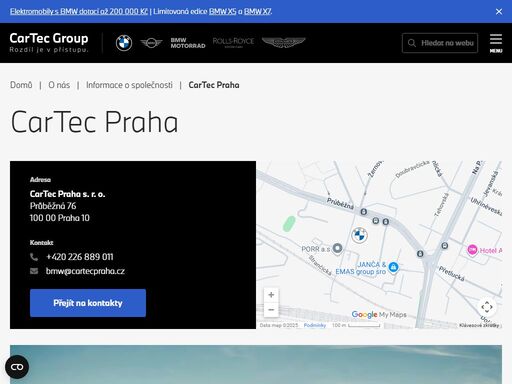Viewport: 512px width, 384px height.
Task: Click the Průběžná street label on map
Action: (340, 203)
